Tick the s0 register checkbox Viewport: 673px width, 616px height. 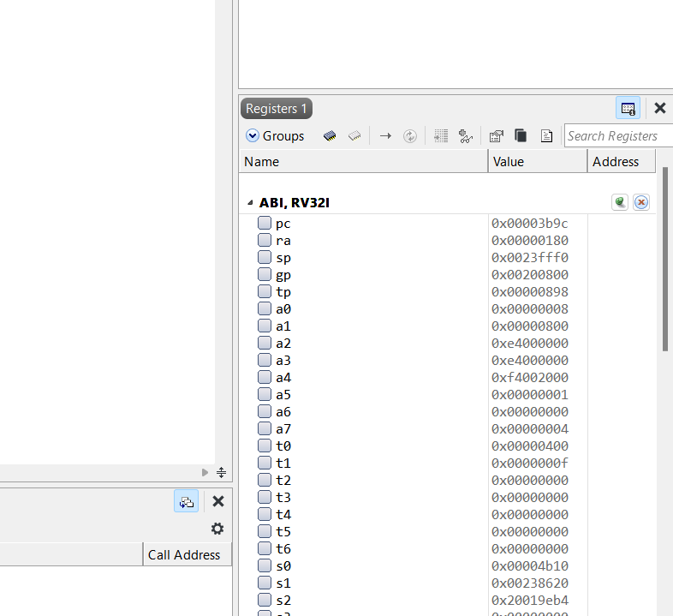tap(265, 565)
